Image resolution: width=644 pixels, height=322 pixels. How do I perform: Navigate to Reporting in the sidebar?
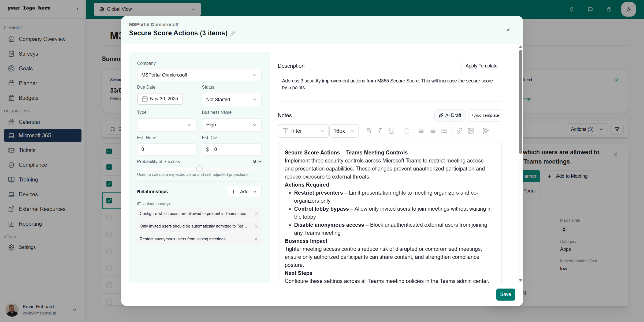click(x=30, y=224)
